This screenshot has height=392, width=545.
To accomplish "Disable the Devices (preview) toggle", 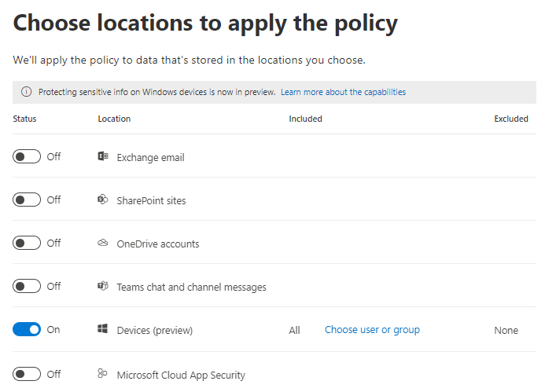I will 27,329.
